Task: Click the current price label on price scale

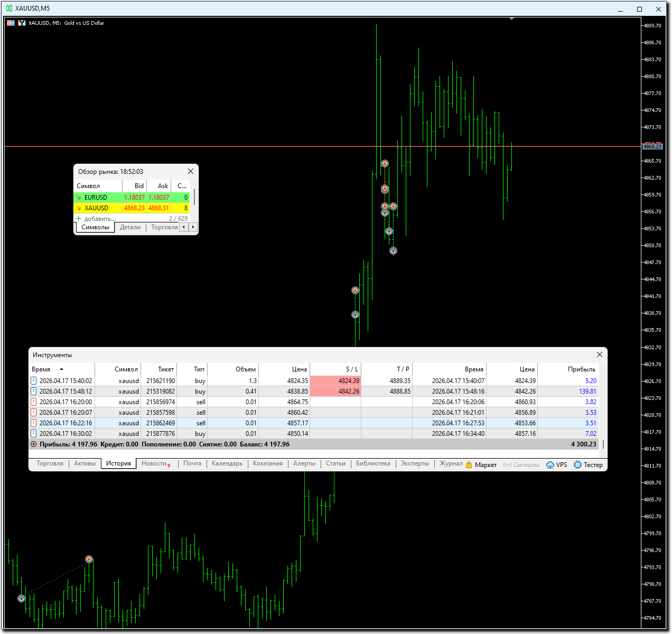Action: click(x=652, y=146)
